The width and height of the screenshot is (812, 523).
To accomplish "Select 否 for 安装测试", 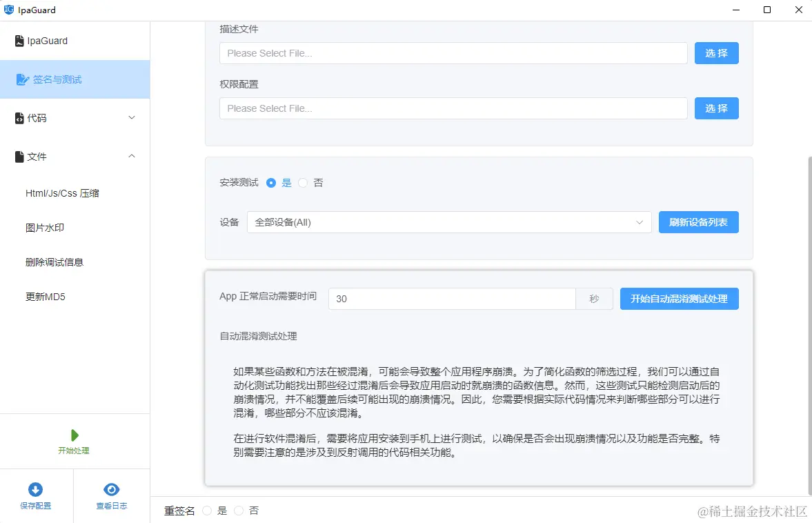I will (x=302, y=182).
